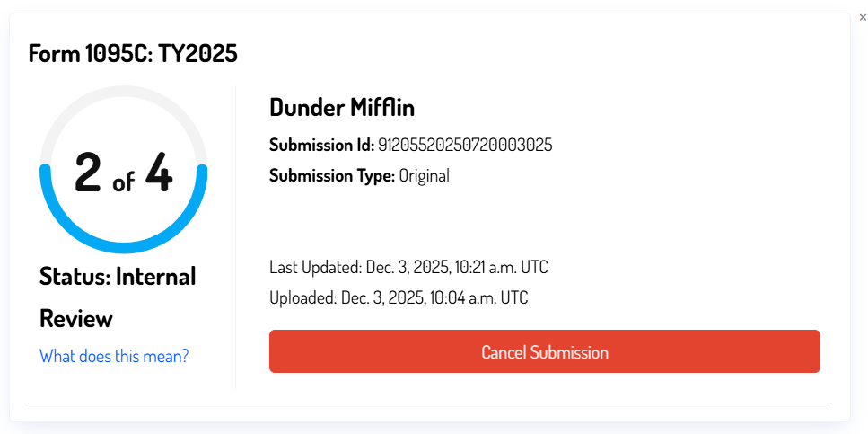This screenshot has width=868, height=434.
Task: Click the red Cancel Submission button
Action: (x=544, y=351)
